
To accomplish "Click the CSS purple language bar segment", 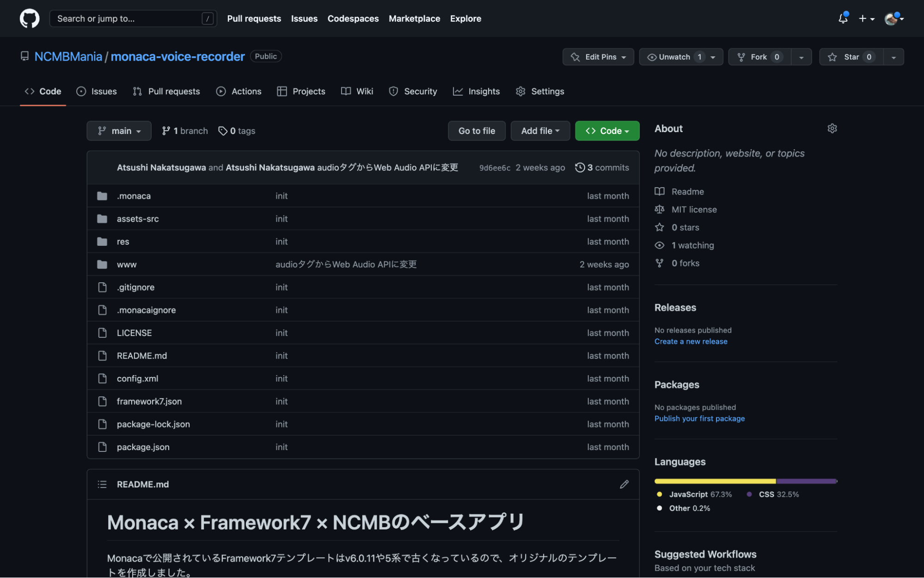I will coord(807,481).
